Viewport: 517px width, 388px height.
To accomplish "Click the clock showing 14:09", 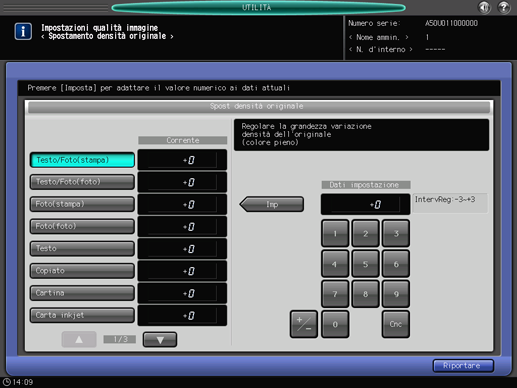I will click(x=18, y=382).
